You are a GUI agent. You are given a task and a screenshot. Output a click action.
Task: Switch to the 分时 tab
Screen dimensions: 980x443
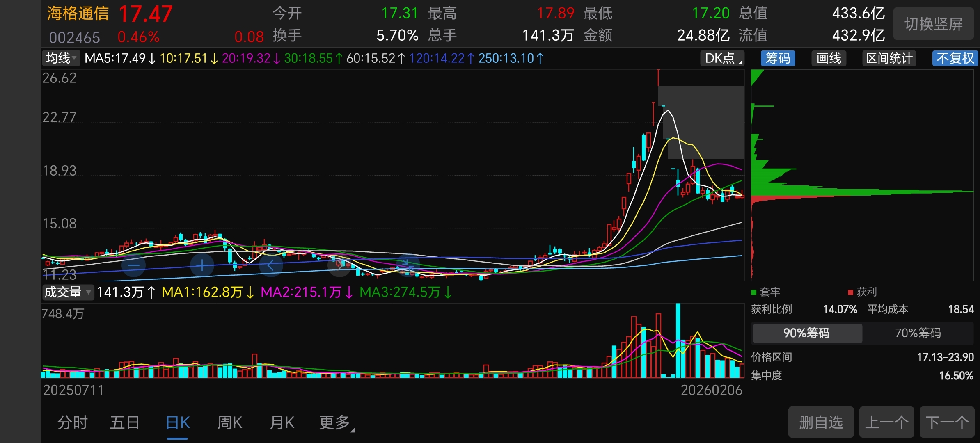click(x=73, y=422)
